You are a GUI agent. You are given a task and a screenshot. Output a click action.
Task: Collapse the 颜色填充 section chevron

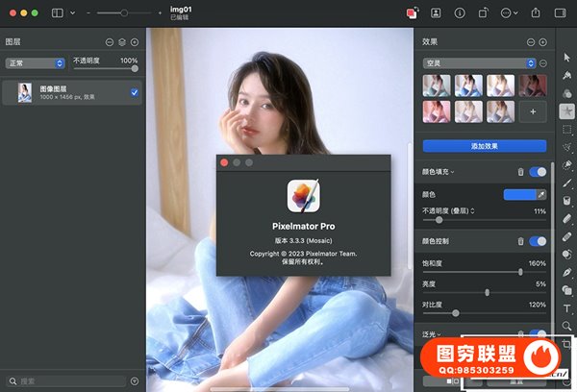[x=453, y=173]
